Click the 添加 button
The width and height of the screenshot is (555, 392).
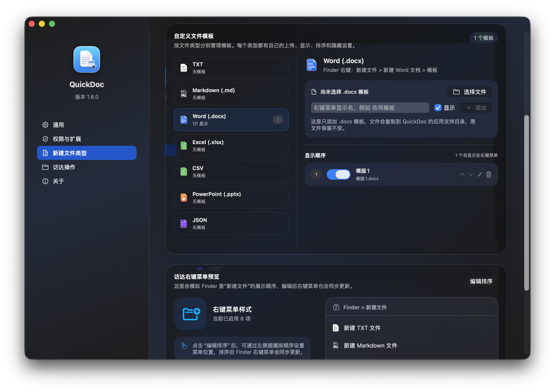click(476, 108)
